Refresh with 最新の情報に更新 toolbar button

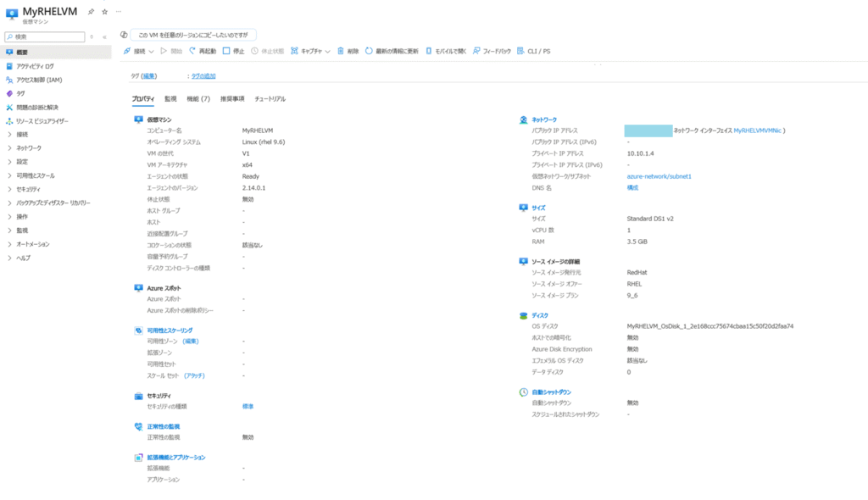tap(392, 51)
